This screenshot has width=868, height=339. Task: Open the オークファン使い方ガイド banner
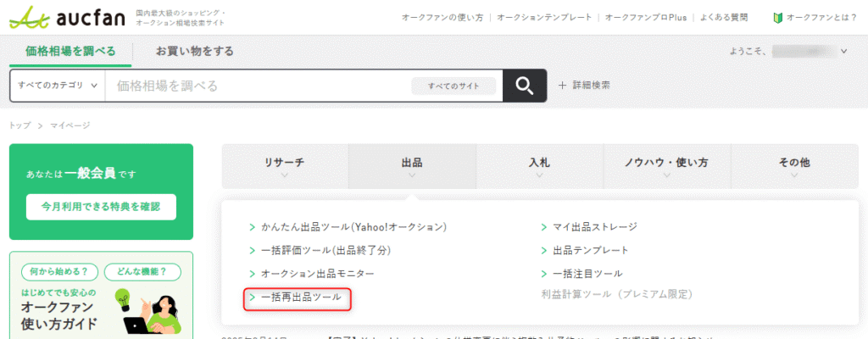102,295
